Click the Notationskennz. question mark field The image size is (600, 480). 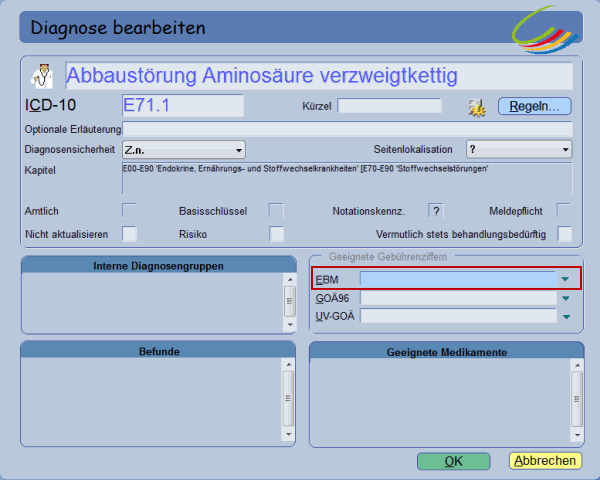436,211
